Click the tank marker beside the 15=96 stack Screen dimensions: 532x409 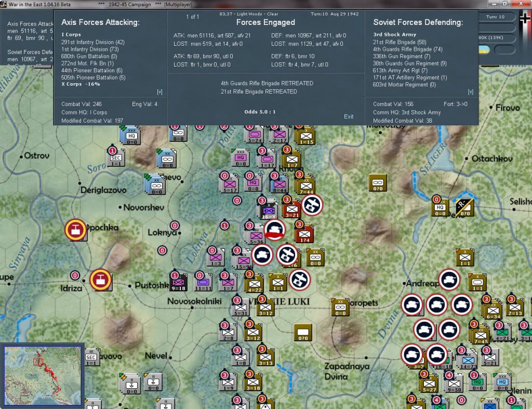262,255
